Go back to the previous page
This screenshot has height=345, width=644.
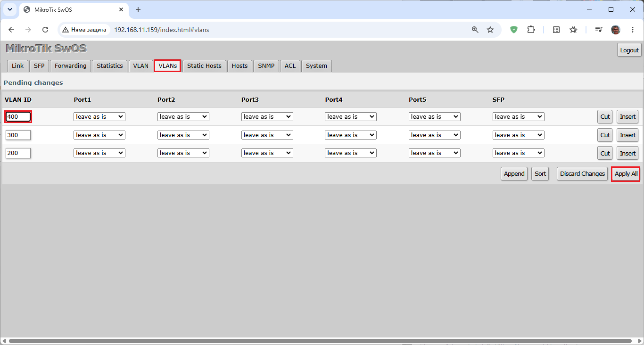(x=11, y=30)
